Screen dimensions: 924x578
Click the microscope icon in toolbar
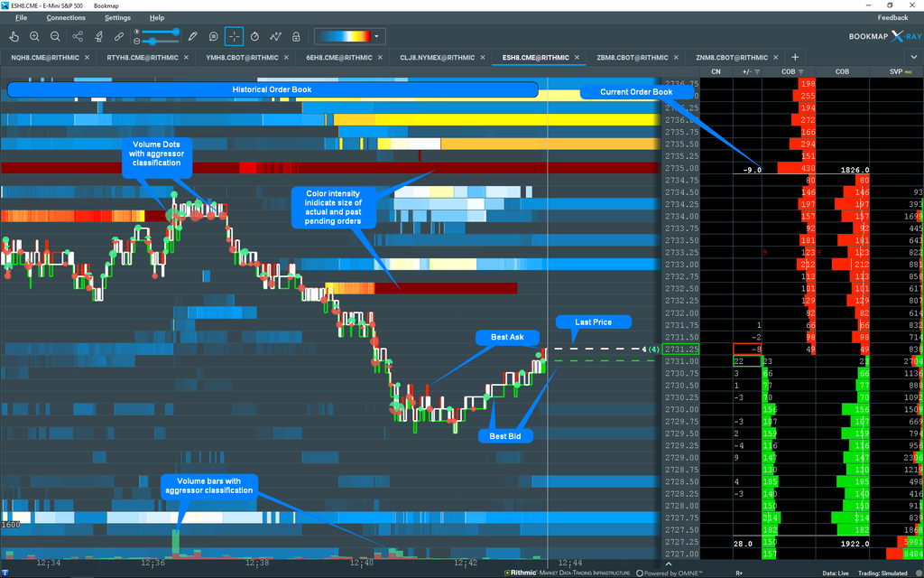[x=98, y=36]
